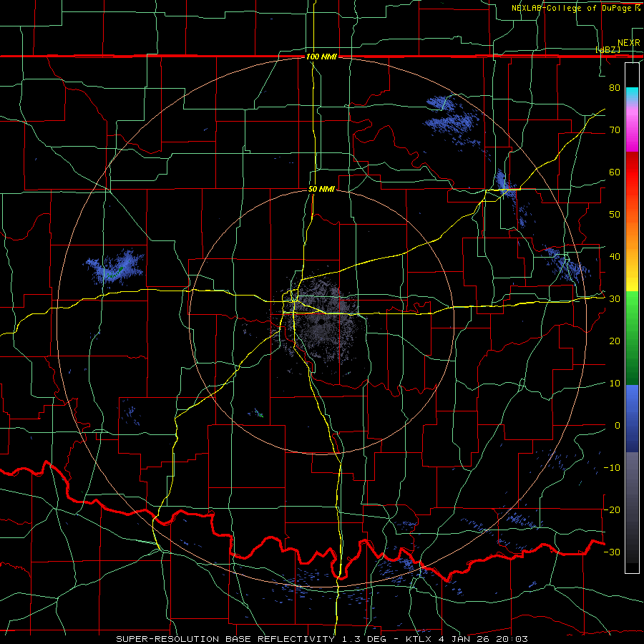This screenshot has width=644, height=644.
Task: Click the 0 value on the dBZ scale
Action: point(618,426)
